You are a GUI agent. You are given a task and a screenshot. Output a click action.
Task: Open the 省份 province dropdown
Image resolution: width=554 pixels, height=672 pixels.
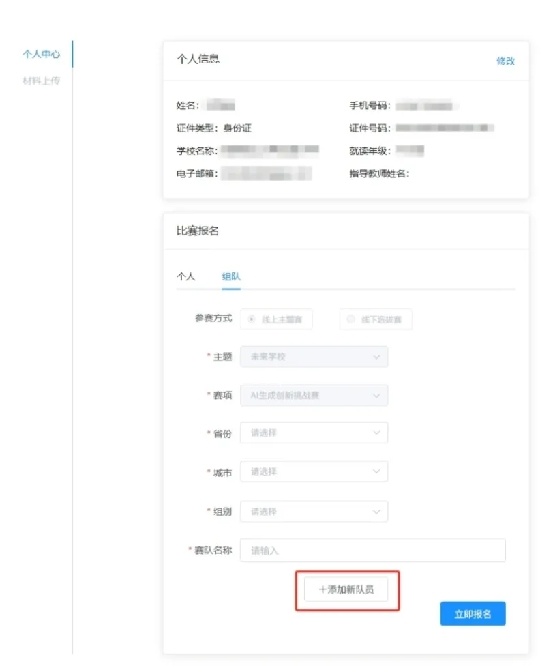(314, 433)
